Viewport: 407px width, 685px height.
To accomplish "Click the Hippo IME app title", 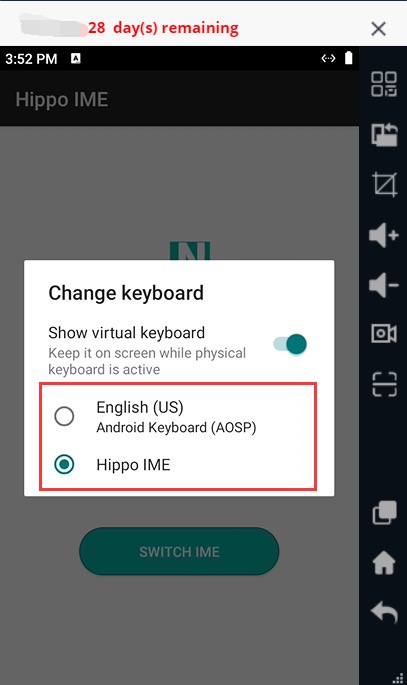I will pyautogui.click(x=62, y=100).
